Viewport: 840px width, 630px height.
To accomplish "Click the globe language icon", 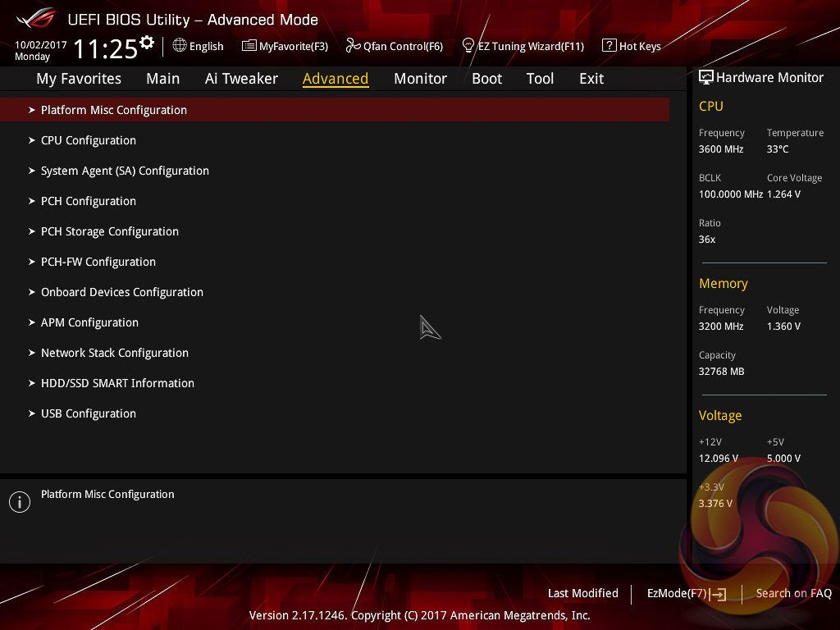I will click(x=180, y=46).
